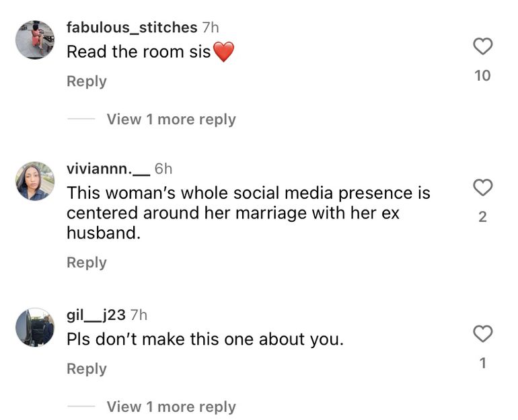This screenshot has width=518, height=420.
Task: View the 10 likes on fabulous_stitches' comment
Action: (483, 76)
